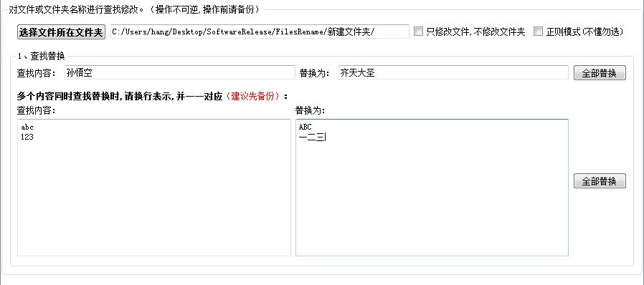Focus the folder path input field
This screenshot has width=644, height=285.
[260, 32]
